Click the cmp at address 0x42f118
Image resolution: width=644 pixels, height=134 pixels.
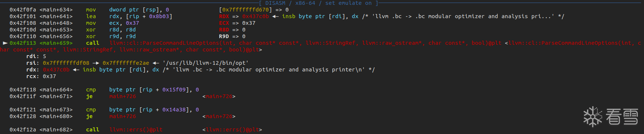[91, 90]
